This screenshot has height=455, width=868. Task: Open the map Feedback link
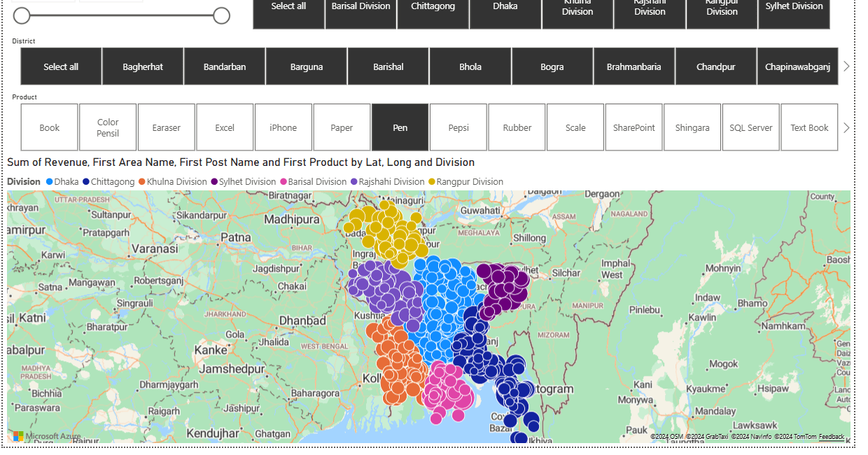(x=832, y=437)
